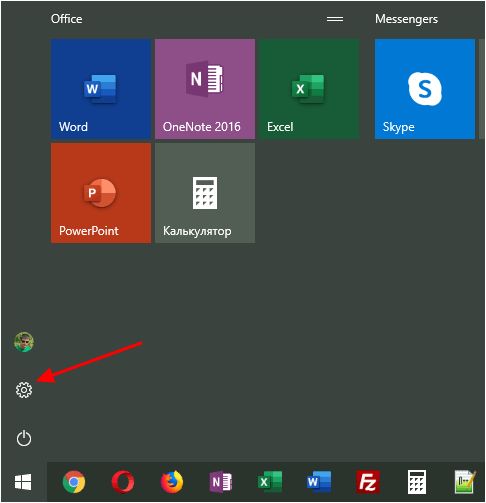Image resolution: width=486 pixels, height=503 pixels.
Task: Click the Power button icon
Action: click(x=24, y=438)
